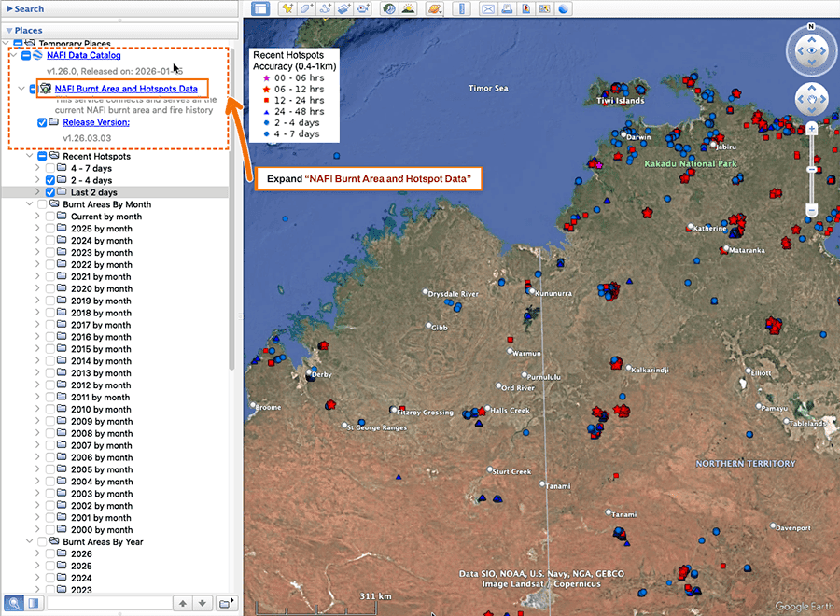This screenshot has width=840, height=616.
Task: Add a path from the toolbar
Action: (325, 8)
